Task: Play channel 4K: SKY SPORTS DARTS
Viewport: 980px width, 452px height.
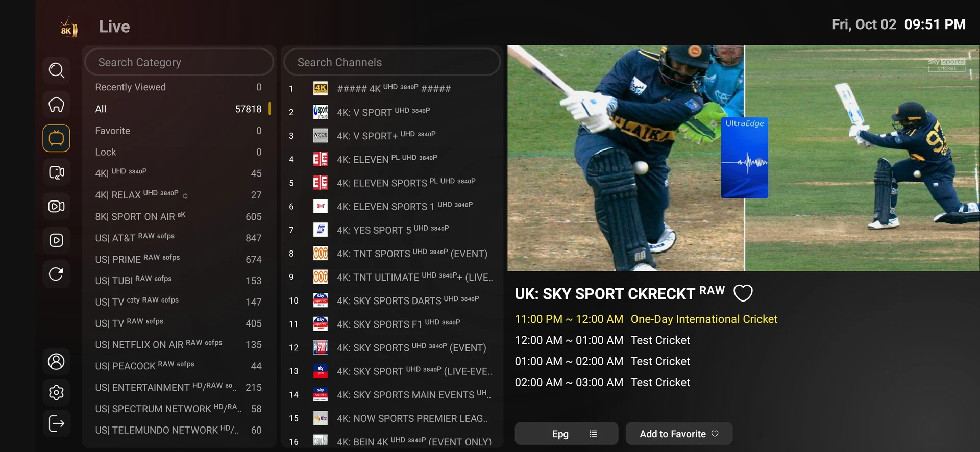Action: coord(391,300)
